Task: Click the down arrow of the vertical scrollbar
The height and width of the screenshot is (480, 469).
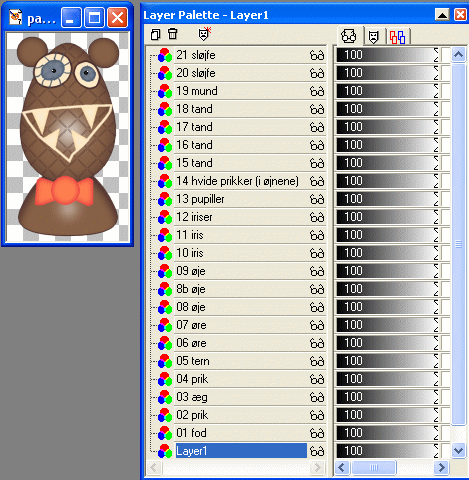Action: click(x=458, y=451)
